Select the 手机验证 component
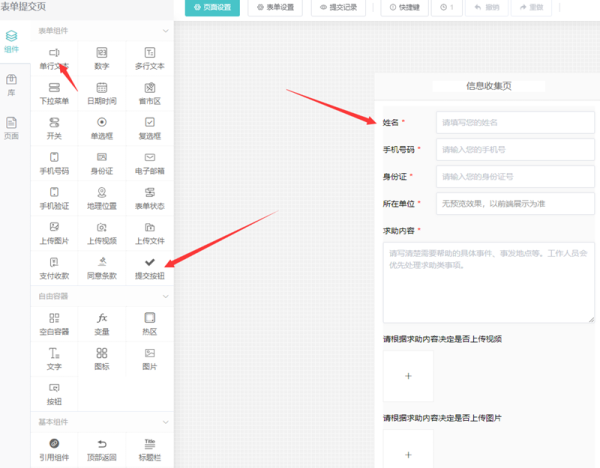This screenshot has width=600, height=468. click(54, 199)
